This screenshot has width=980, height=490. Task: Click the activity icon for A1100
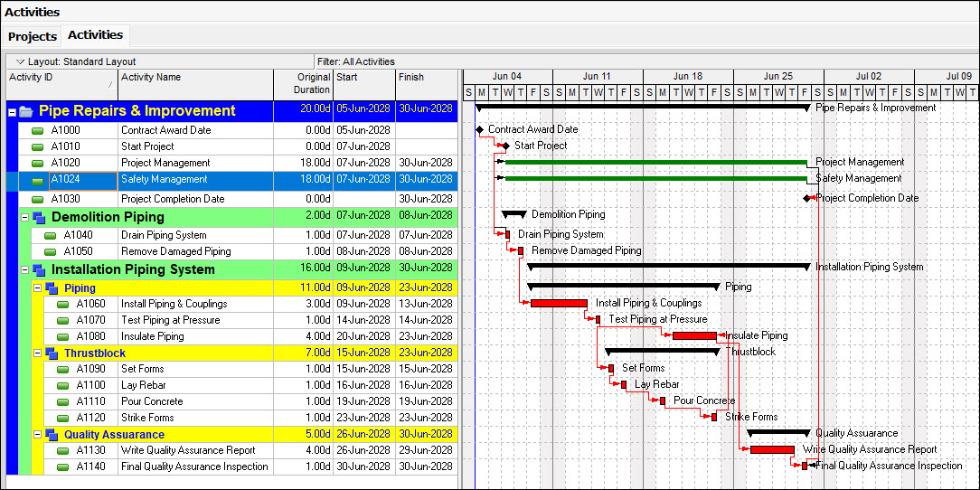[x=62, y=386]
